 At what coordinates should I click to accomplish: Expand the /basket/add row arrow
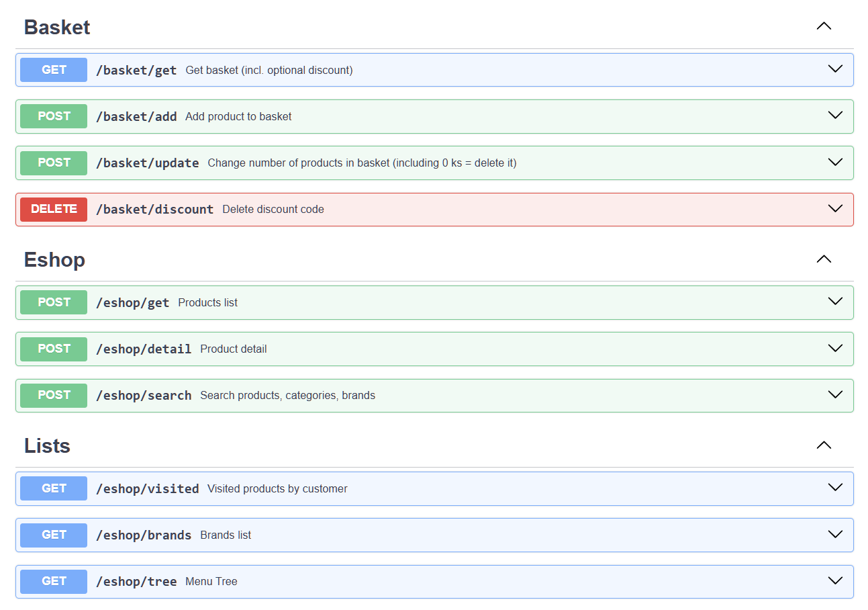pos(835,116)
